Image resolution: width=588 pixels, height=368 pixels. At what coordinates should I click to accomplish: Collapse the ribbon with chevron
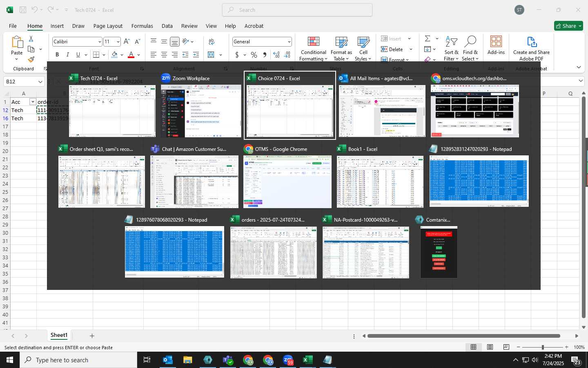click(579, 67)
